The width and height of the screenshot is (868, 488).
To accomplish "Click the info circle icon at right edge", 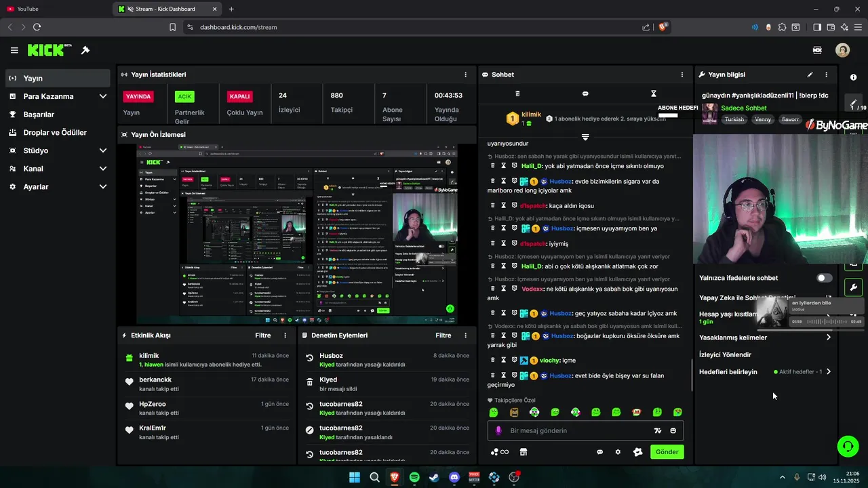I will point(853,77).
